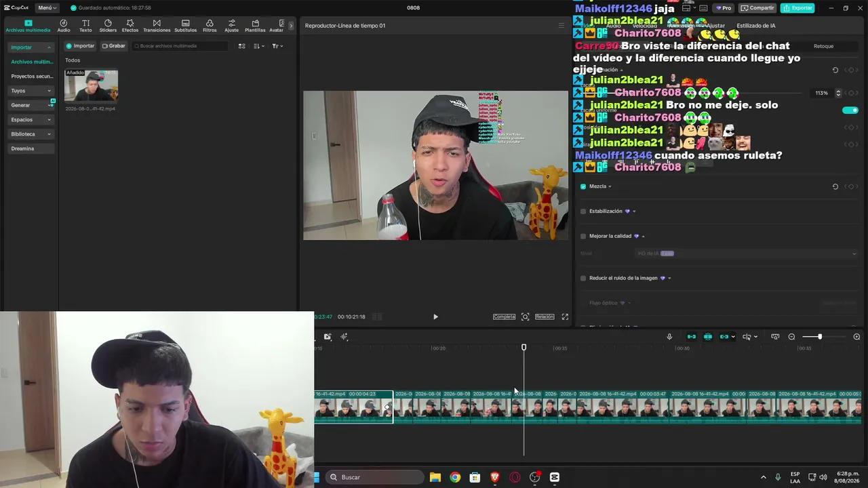868x488 pixels.
Task: Show more toolbar tabs arrow
Action: (x=292, y=26)
